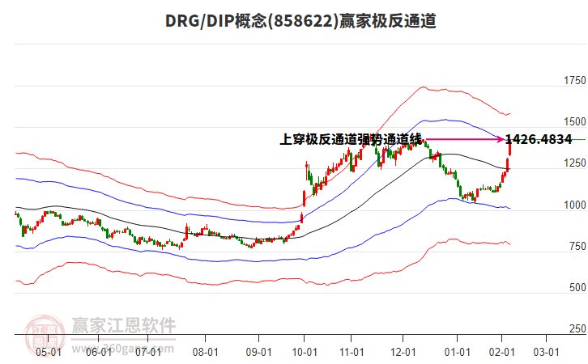This screenshot has width=588, height=364.
Task: Click the y-axis label 1500
Action: [x=574, y=121]
